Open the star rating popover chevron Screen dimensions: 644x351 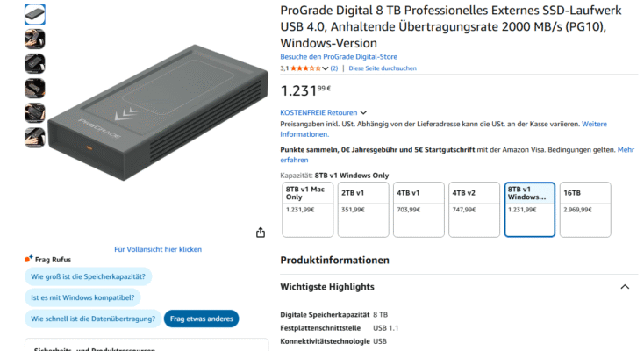[x=326, y=68]
